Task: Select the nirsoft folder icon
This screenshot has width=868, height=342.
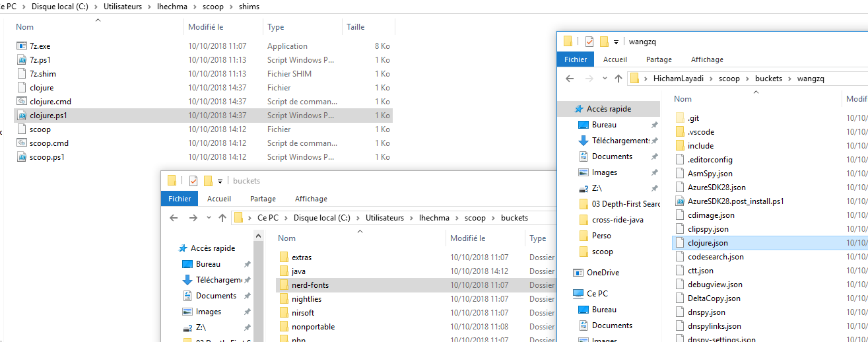Action: pos(284,313)
